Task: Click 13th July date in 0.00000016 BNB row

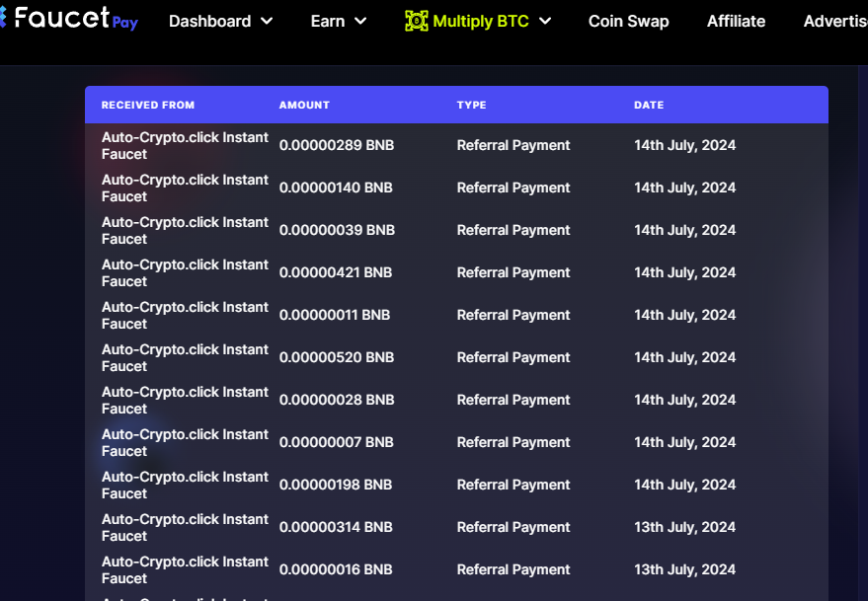Action: 684,569
